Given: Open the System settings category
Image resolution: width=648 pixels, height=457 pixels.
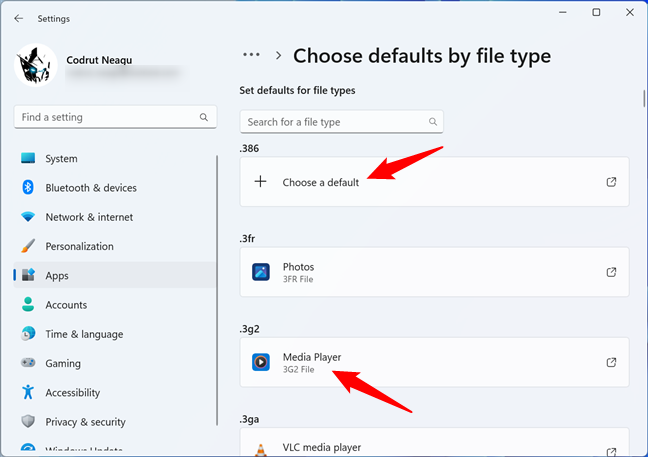Looking at the screenshot, I should coord(61,159).
